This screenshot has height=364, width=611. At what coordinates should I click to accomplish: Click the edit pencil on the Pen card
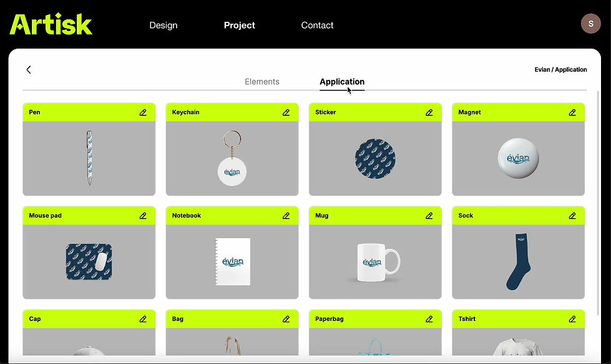143,113
